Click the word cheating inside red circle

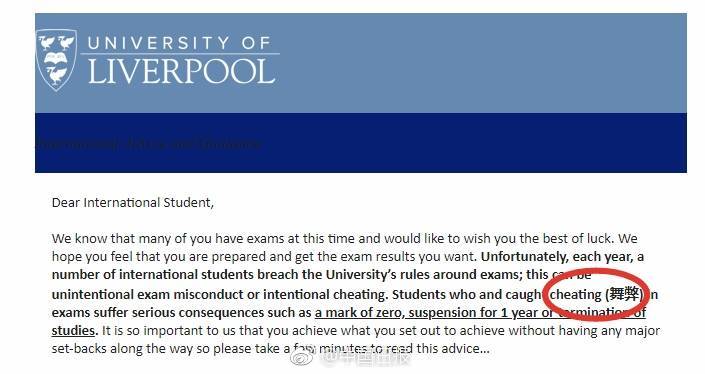576,294
